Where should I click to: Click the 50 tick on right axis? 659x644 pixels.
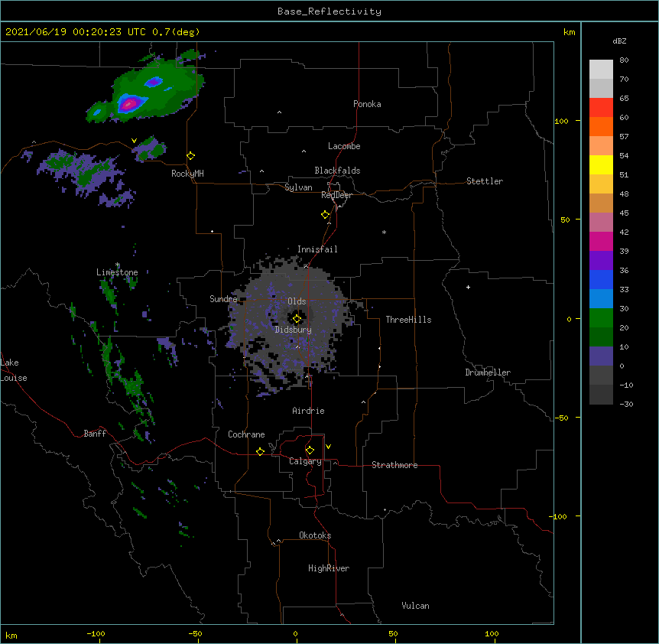click(565, 220)
